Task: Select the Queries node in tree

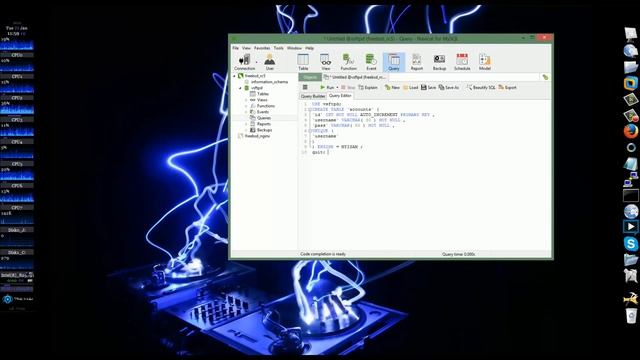Action: (264, 118)
